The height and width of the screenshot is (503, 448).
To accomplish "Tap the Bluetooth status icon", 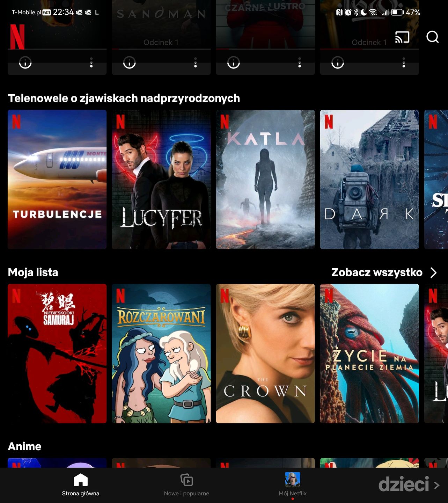I will click(356, 13).
